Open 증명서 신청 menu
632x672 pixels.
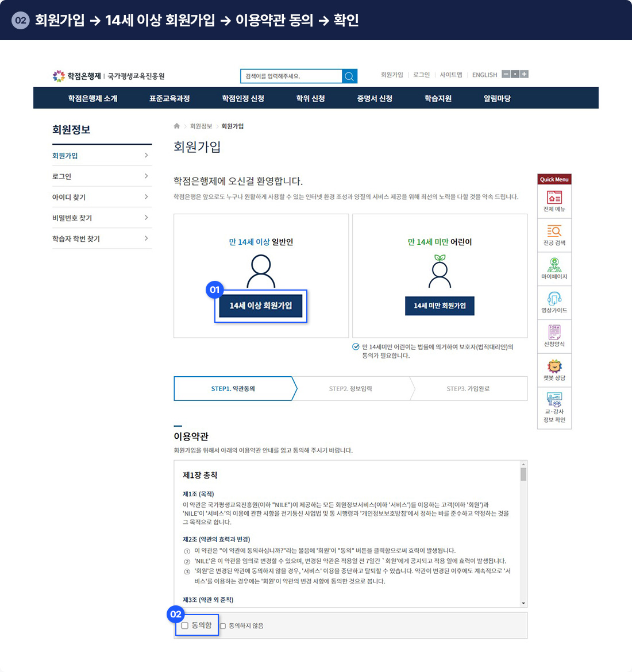tap(375, 98)
